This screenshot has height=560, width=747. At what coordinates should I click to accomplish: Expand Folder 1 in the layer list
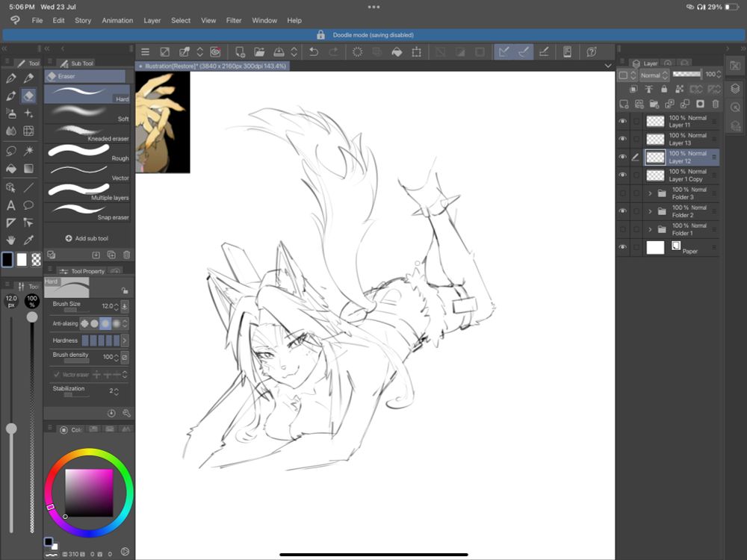[x=650, y=229]
